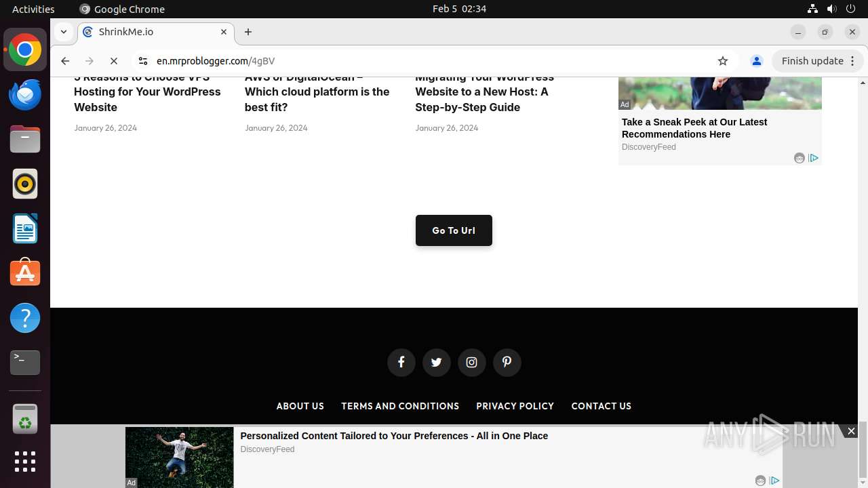Image resolution: width=868 pixels, height=488 pixels.
Task: Click the sidebar ad image thumbnail
Action: 720,94
